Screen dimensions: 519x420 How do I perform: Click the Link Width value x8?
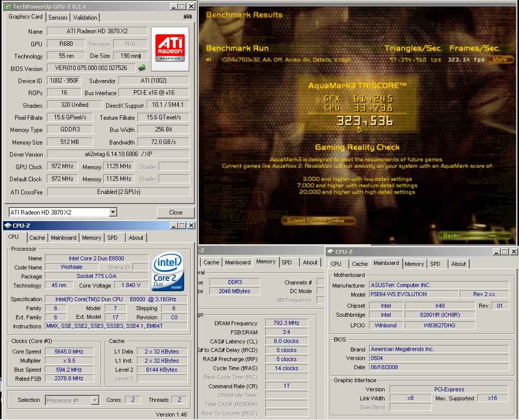(410, 398)
